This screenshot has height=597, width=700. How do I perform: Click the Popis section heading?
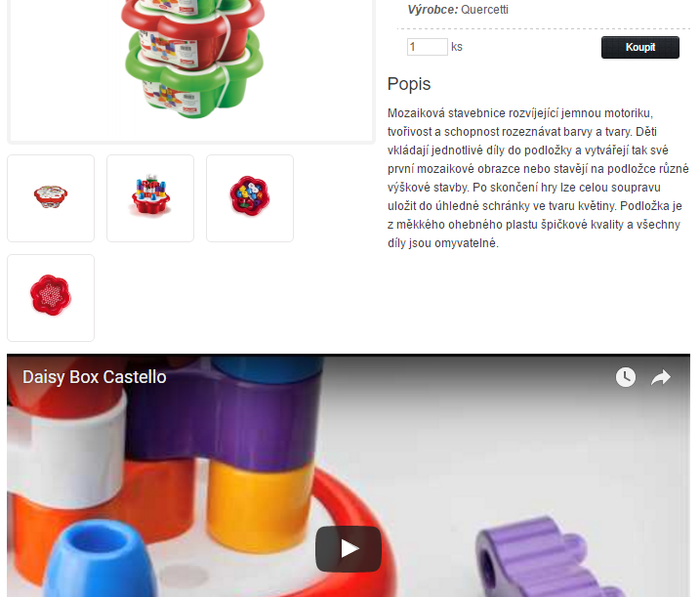pos(409,84)
